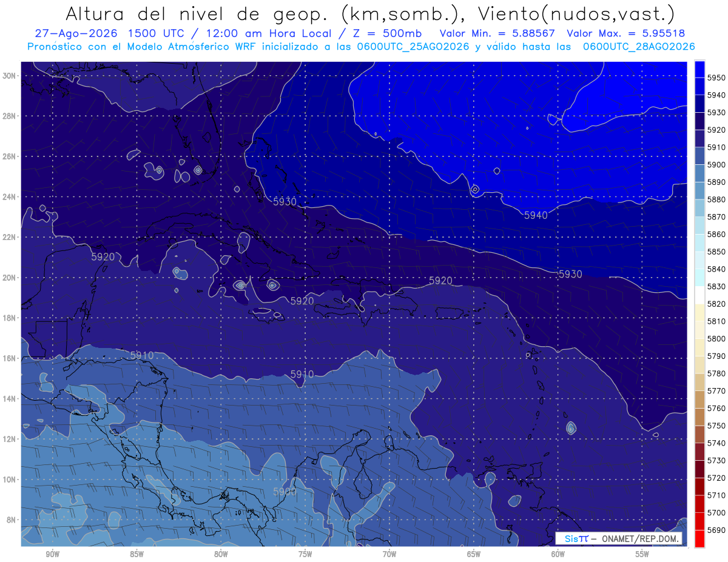
Task: Click valid-until time "0600UTC_28AGO2026"
Action: point(639,47)
